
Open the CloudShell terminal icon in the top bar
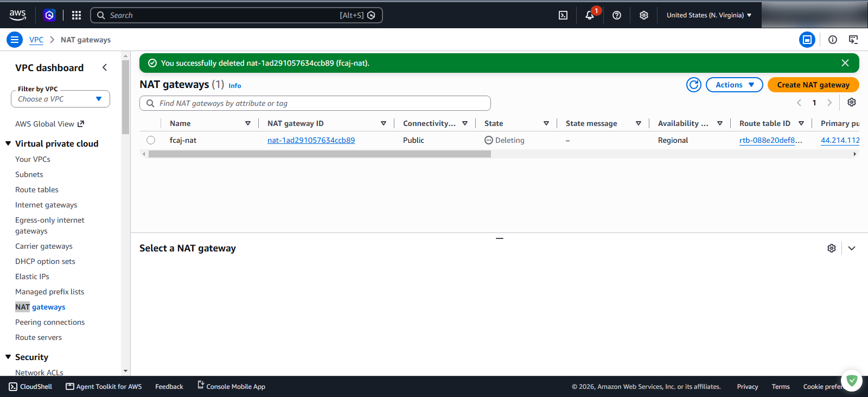pos(563,15)
